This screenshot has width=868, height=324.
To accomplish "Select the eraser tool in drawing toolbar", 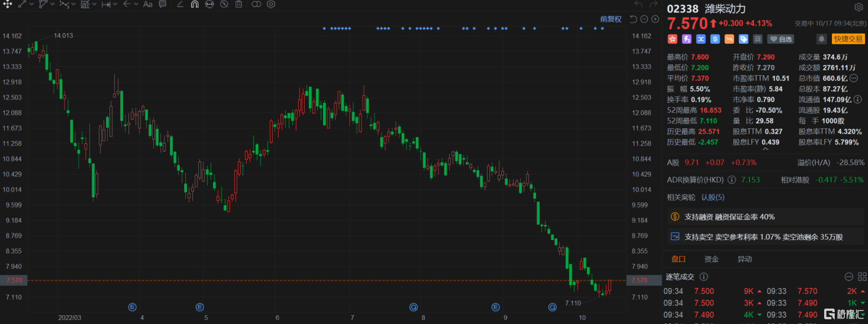I will (x=180, y=5).
